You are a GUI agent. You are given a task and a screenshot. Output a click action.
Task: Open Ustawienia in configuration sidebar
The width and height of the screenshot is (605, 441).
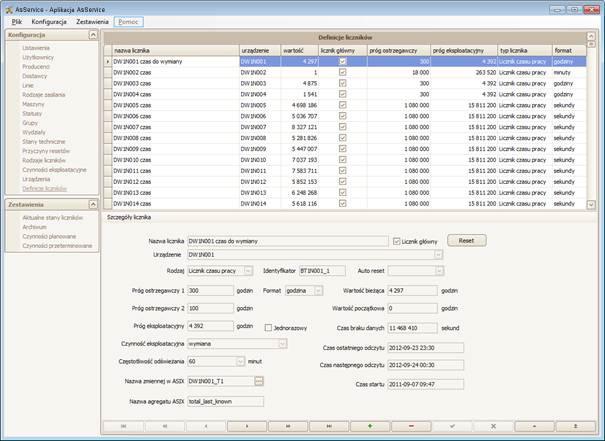tap(36, 48)
